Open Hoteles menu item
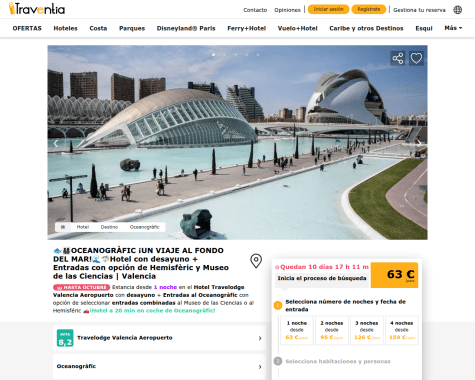This screenshot has height=380, width=475. [x=65, y=28]
